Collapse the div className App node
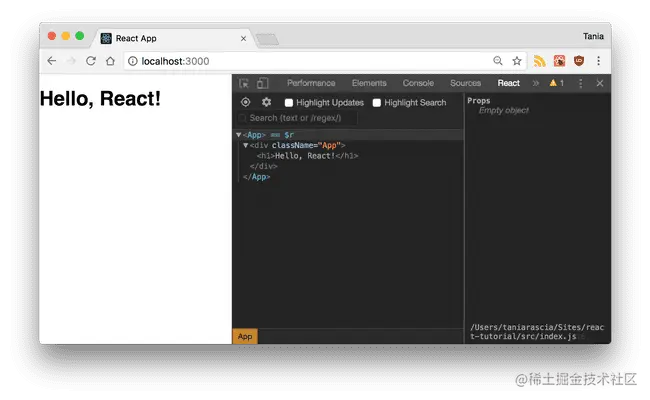 click(245, 145)
